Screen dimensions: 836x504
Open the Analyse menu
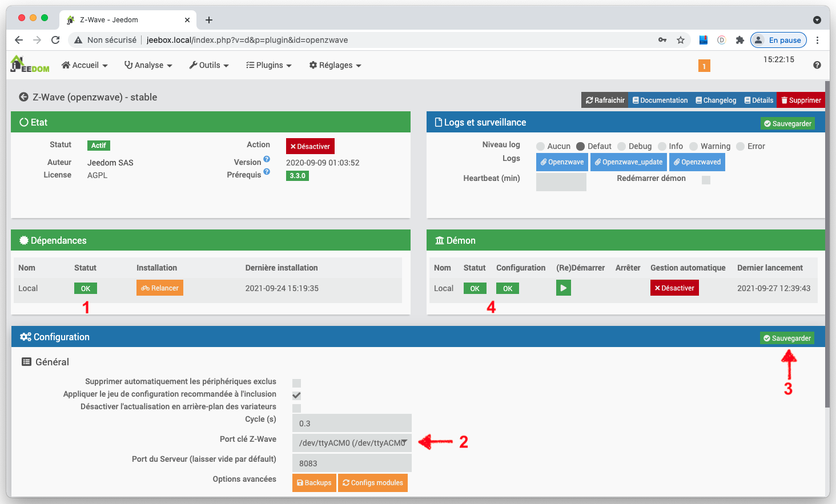148,65
